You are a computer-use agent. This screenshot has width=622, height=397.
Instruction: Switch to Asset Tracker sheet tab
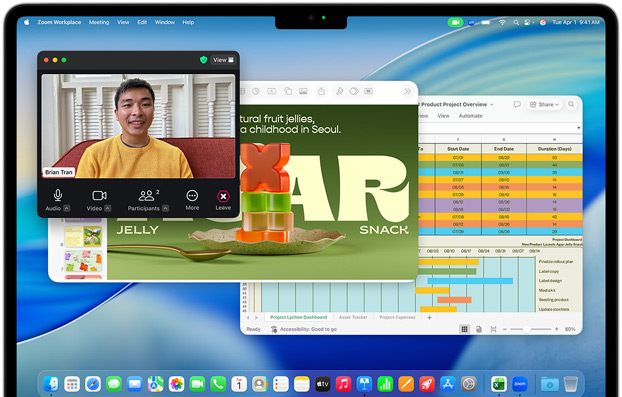pos(353,317)
